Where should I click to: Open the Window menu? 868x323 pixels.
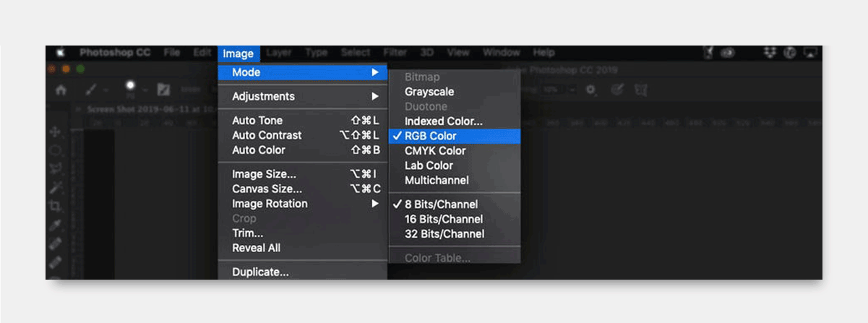click(501, 53)
